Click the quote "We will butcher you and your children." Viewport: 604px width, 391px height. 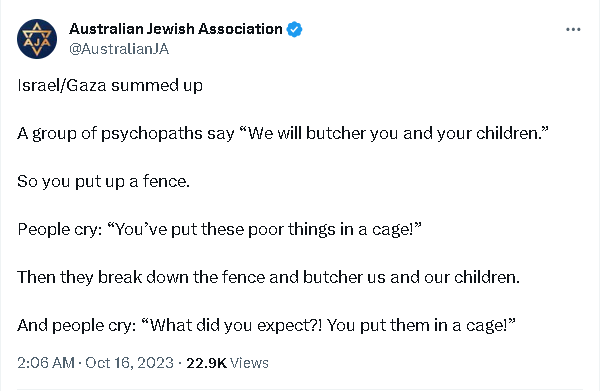click(x=394, y=133)
